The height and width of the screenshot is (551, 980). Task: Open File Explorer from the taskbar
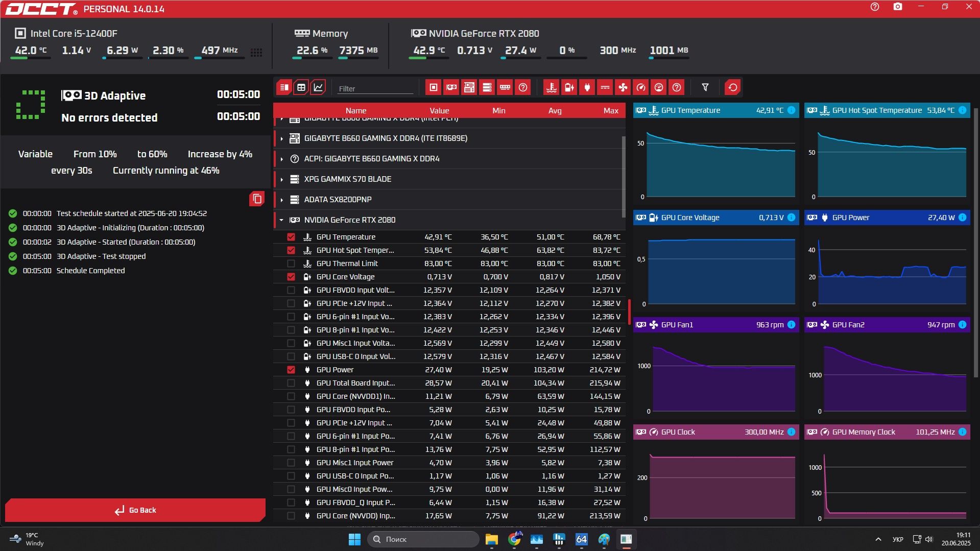coord(492,539)
